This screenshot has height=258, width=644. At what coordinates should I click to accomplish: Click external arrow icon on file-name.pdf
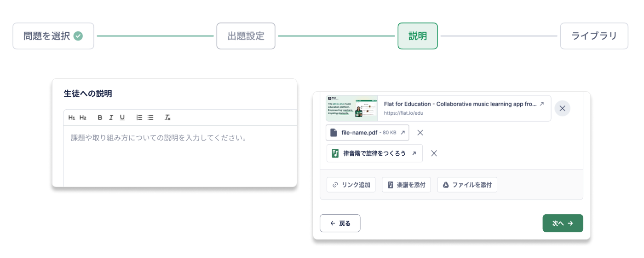tap(402, 133)
